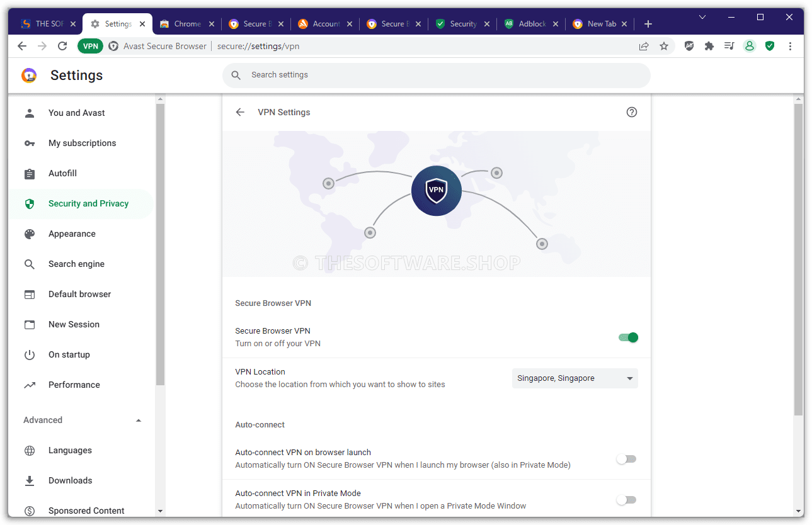Open Sponsored Content settings
Viewport: 812px width, 525px height.
pos(81,511)
